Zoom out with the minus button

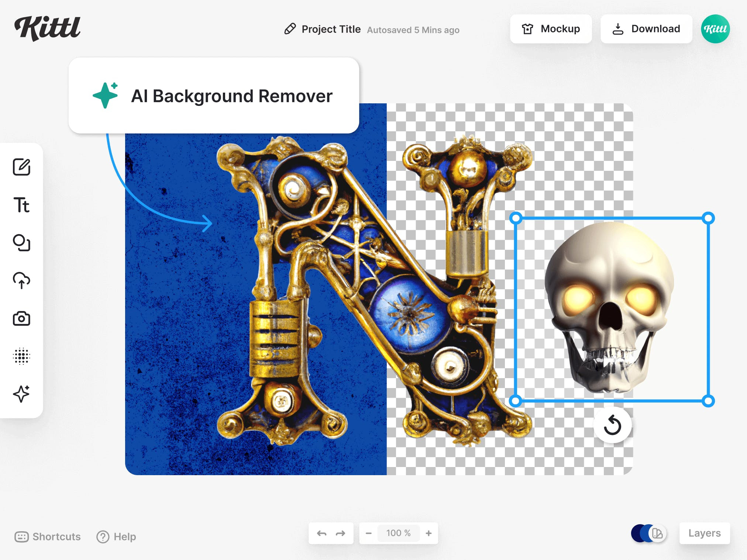[368, 533]
